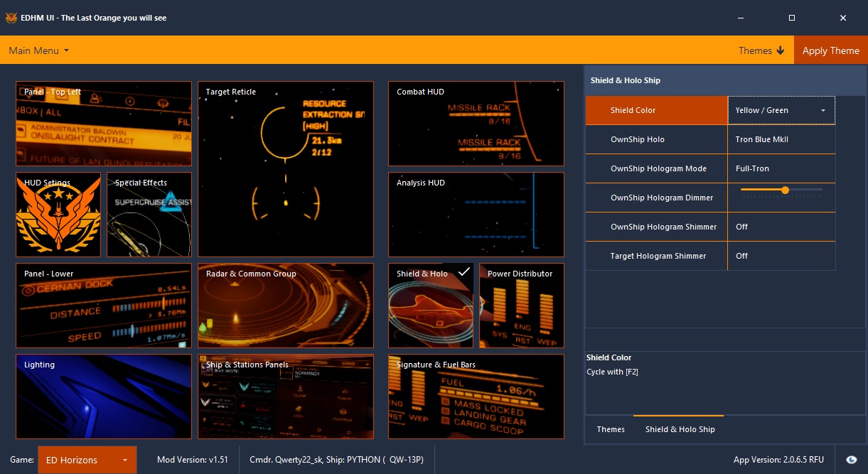The image size is (868, 474).
Task: Open the Panel - Lower tile
Action: tap(104, 306)
